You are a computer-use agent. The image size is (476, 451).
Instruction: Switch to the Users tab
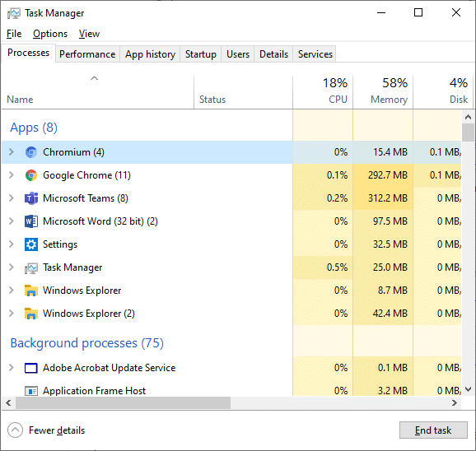coord(238,54)
